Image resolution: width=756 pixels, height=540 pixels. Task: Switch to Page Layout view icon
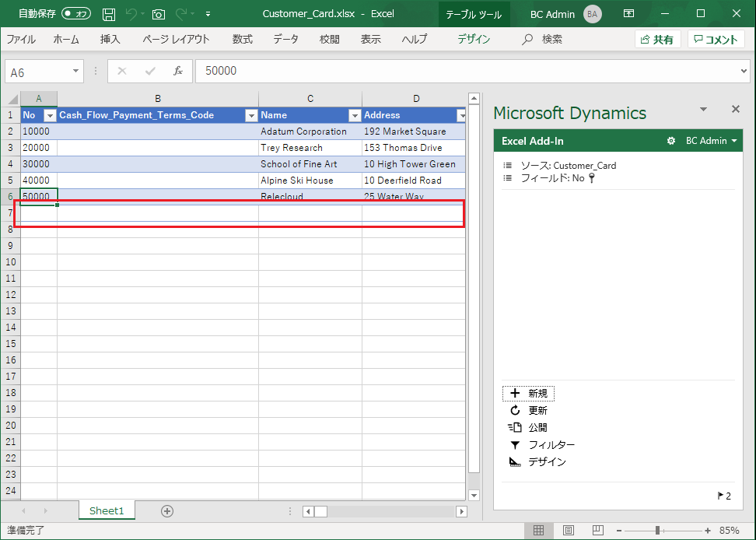569,531
